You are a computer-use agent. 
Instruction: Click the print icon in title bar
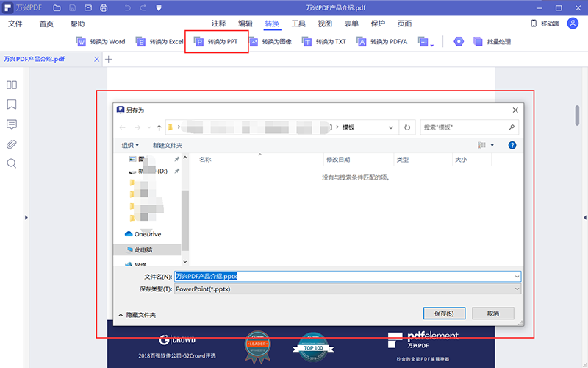(104, 8)
